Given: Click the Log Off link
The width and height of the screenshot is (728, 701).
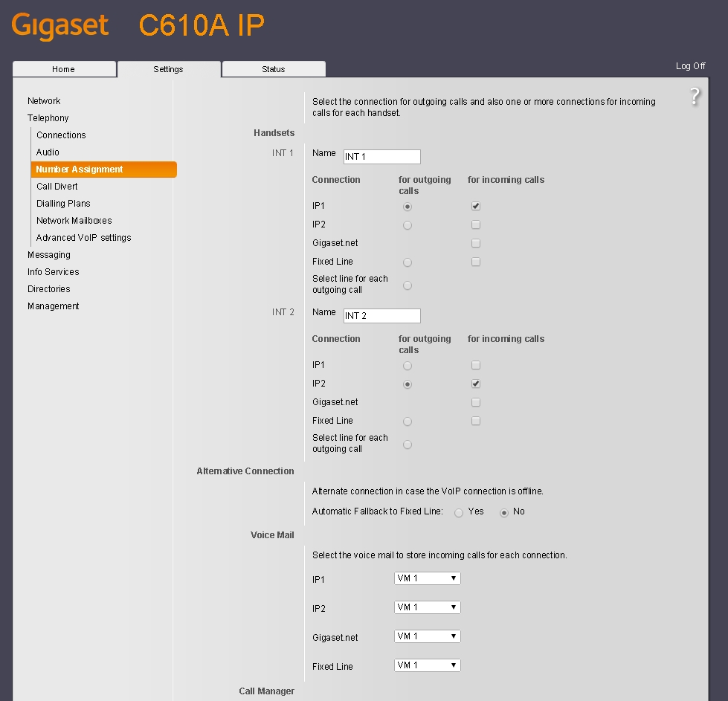Looking at the screenshot, I should click(690, 66).
